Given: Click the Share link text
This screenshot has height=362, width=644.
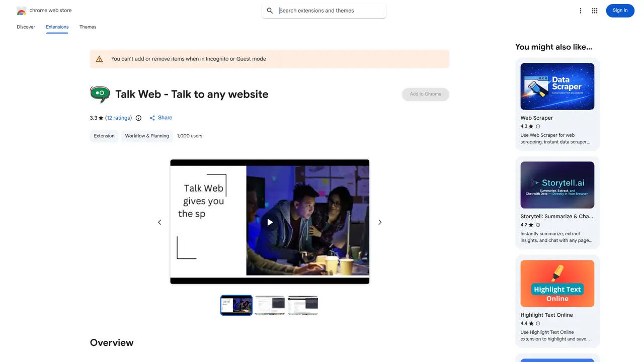Looking at the screenshot, I should click(165, 118).
